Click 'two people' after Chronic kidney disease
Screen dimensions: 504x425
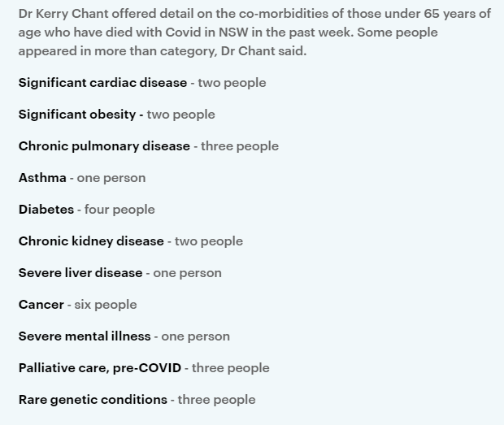coord(209,241)
